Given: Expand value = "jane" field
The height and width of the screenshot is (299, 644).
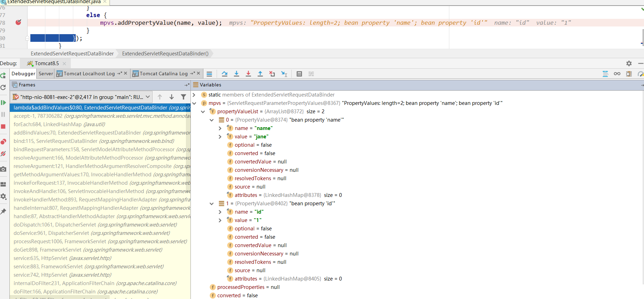Looking at the screenshot, I should pos(220,137).
